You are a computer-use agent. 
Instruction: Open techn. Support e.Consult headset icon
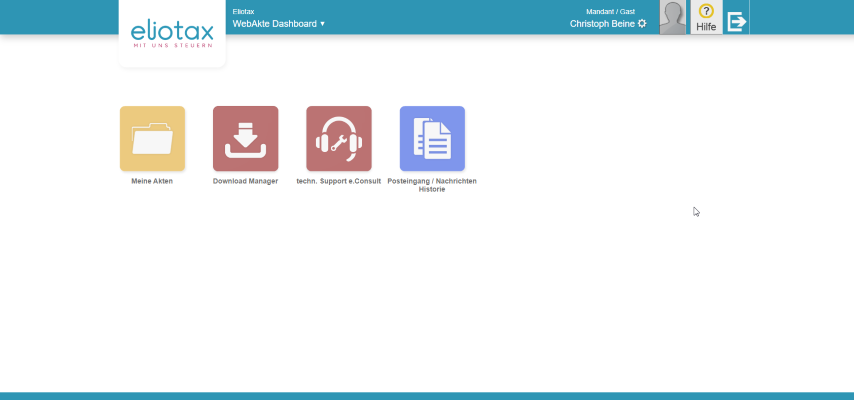[x=338, y=138]
